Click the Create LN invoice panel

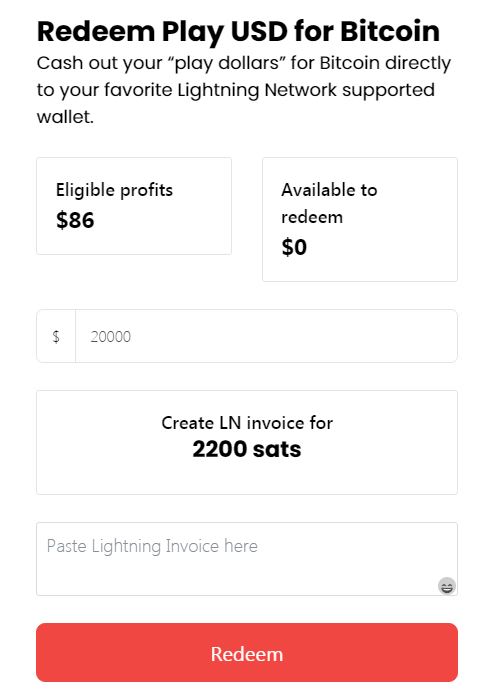coord(246,442)
